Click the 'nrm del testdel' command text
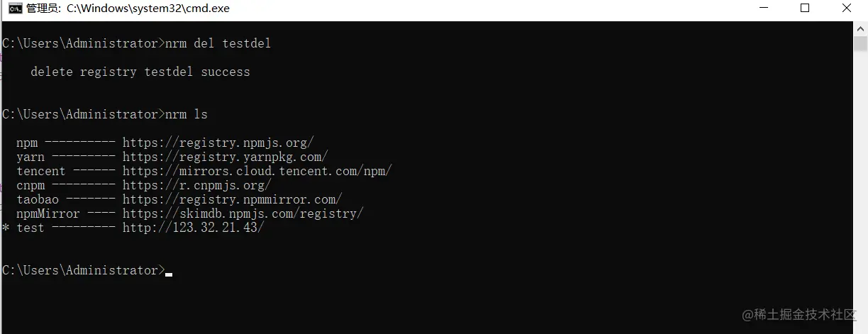Image resolution: width=868 pixels, height=334 pixels. (x=218, y=43)
